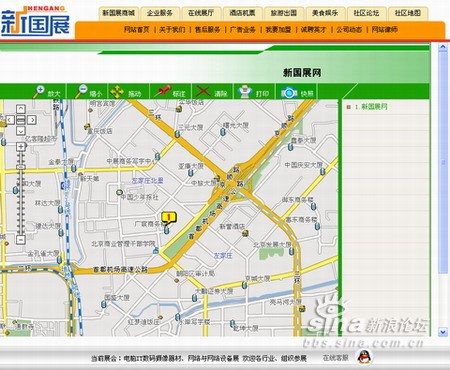Click building icon beside 京城大厦

click(x=244, y=285)
